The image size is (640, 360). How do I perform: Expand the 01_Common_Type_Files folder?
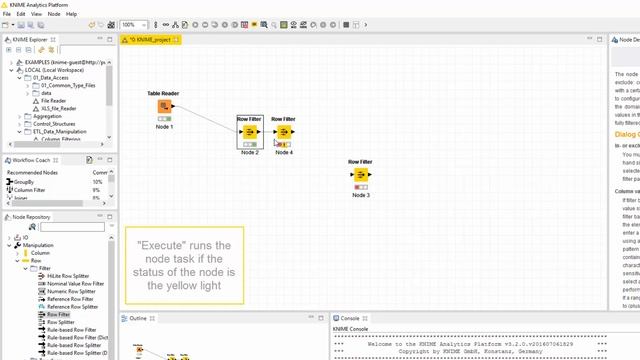(27, 86)
